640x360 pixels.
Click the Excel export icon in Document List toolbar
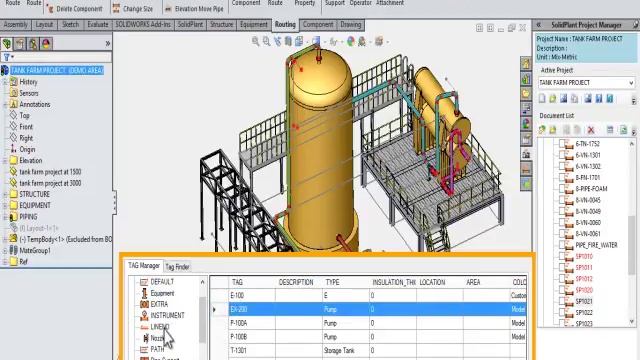click(x=623, y=130)
